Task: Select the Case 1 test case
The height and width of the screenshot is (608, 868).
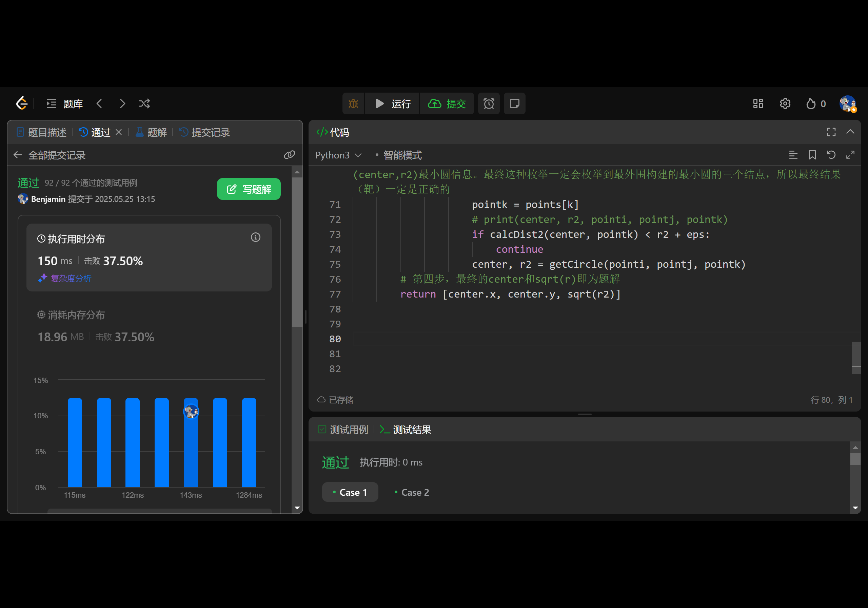Action: click(350, 492)
